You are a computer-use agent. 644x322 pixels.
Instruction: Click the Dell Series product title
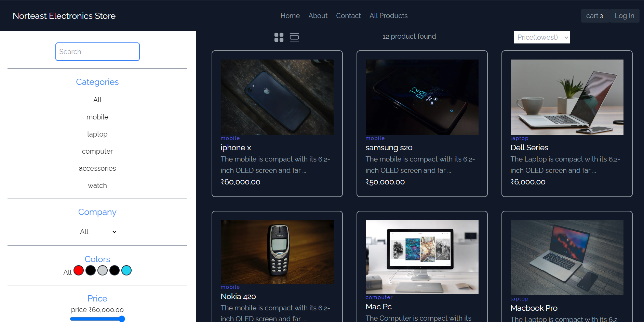click(529, 147)
